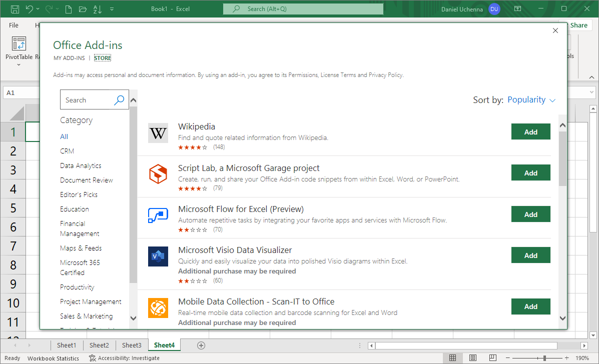
Task: Open the Undo history dropdown arrow
Action: pyautogui.click(x=39, y=9)
